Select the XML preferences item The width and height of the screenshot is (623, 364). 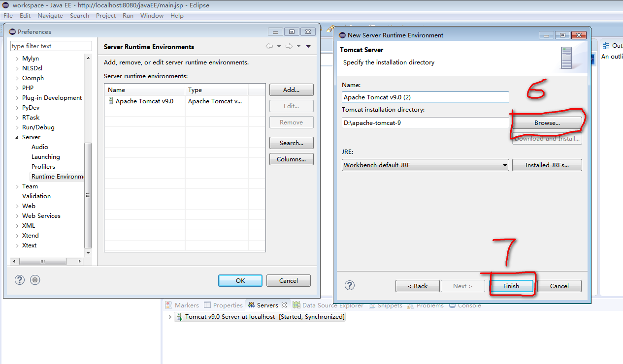(29, 226)
